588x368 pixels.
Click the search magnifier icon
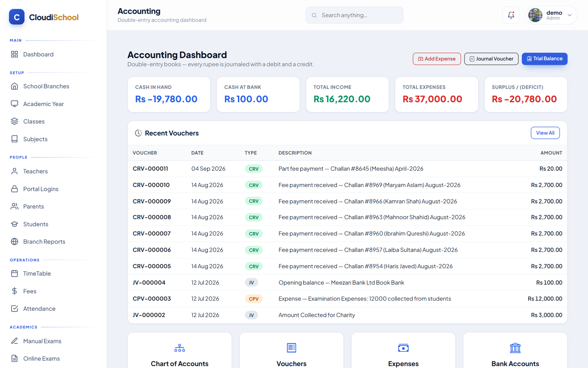314,15
